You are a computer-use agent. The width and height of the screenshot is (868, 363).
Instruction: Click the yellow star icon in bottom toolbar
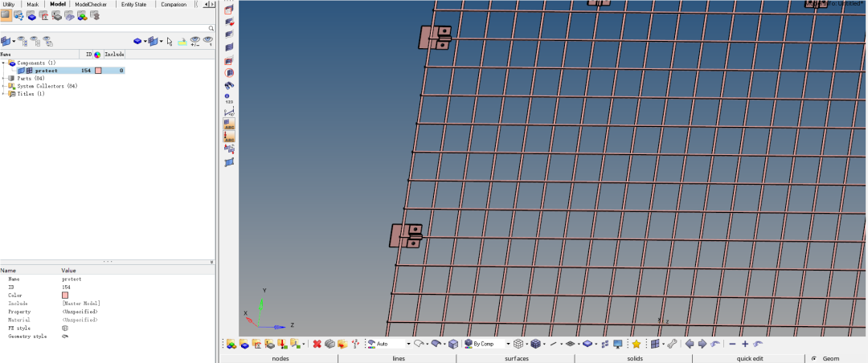[636, 344]
